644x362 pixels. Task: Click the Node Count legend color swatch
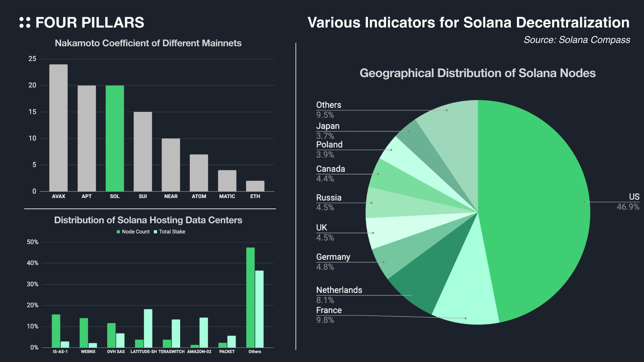119,232
